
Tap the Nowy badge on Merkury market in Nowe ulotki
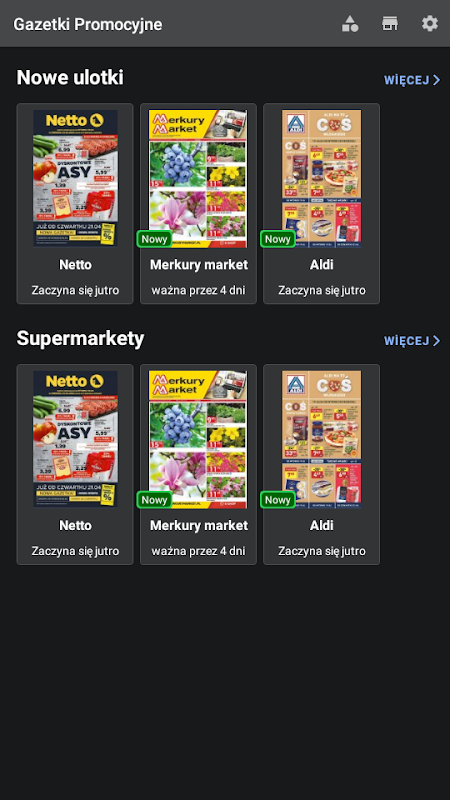click(155, 239)
